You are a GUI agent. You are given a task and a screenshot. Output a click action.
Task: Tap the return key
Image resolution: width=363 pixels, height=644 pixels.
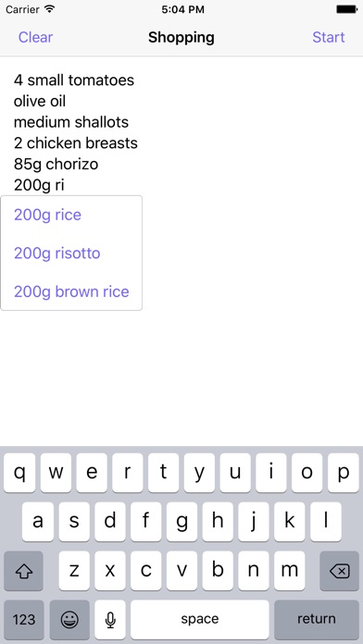pyautogui.click(x=317, y=619)
